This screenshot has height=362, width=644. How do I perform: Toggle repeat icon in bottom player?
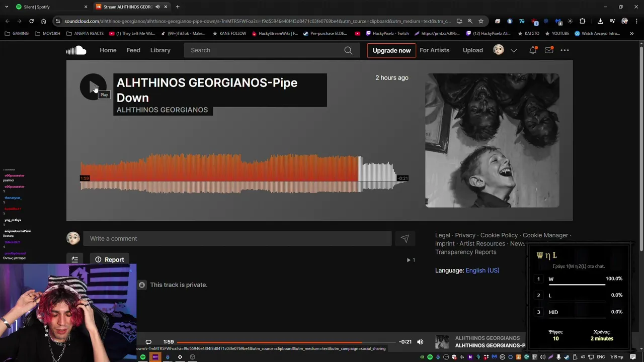point(148,342)
